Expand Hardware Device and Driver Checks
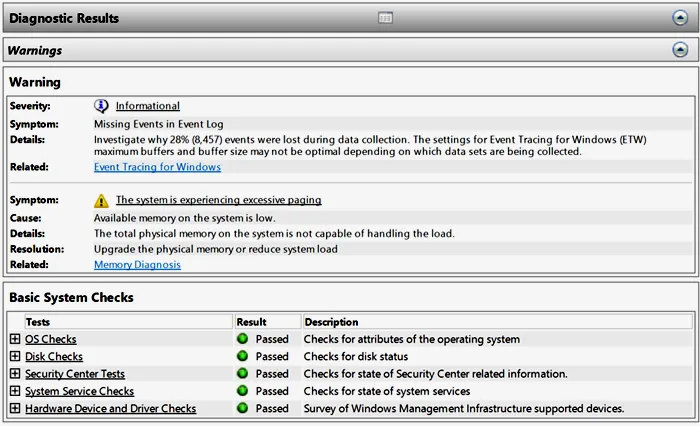The width and height of the screenshot is (700, 426). click(x=15, y=409)
